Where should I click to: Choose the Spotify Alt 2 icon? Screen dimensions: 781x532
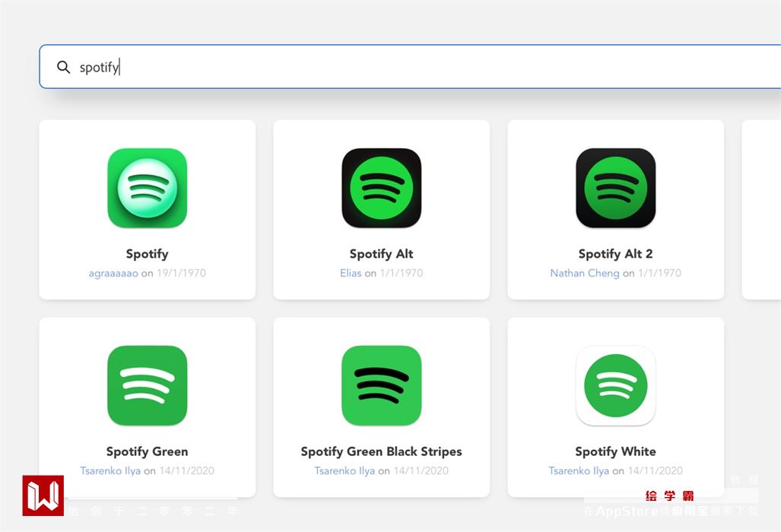[x=615, y=188]
